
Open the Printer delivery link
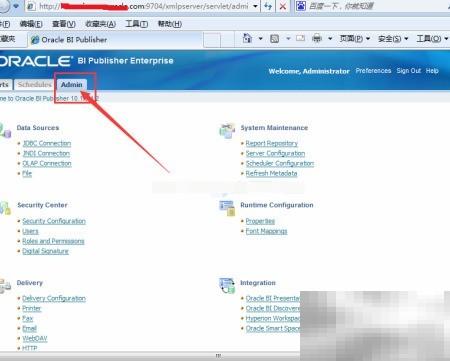click(32, 308)
